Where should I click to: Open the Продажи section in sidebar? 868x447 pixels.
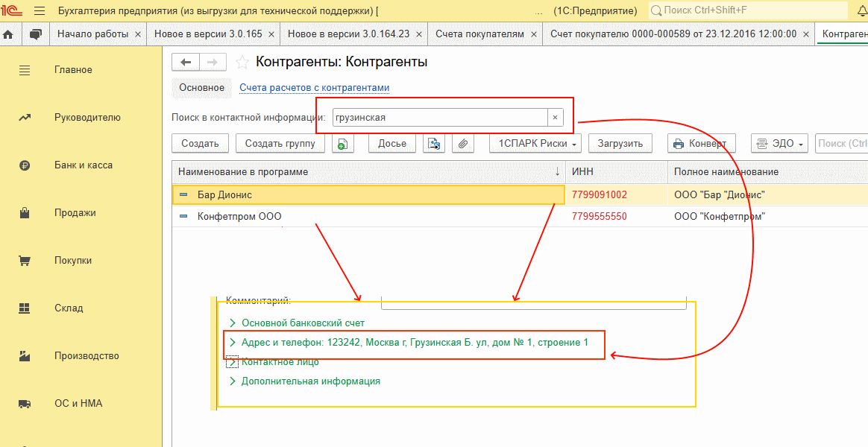tap(75, 213)
